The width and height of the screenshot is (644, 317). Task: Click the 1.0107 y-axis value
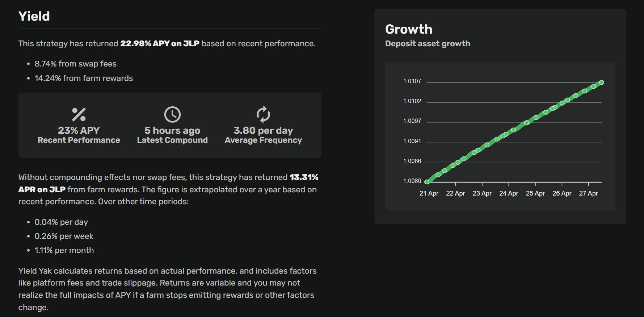412,81
